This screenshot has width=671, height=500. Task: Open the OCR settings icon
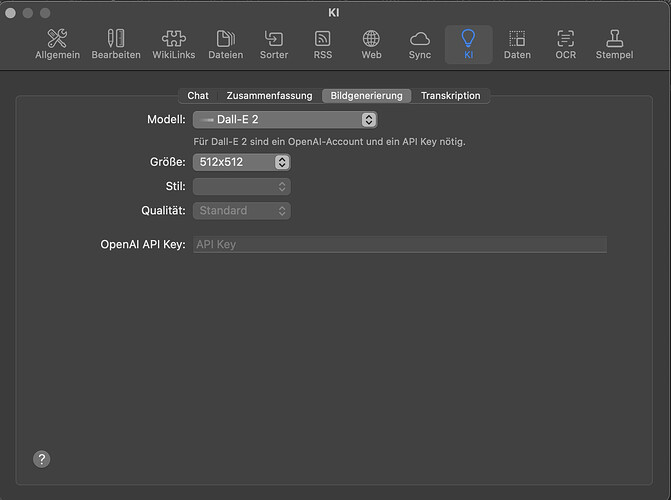coord(565,45)
